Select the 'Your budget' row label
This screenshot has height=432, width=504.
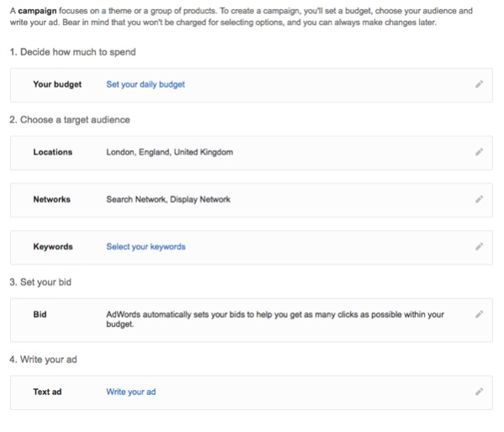click(x=57, y=84)
